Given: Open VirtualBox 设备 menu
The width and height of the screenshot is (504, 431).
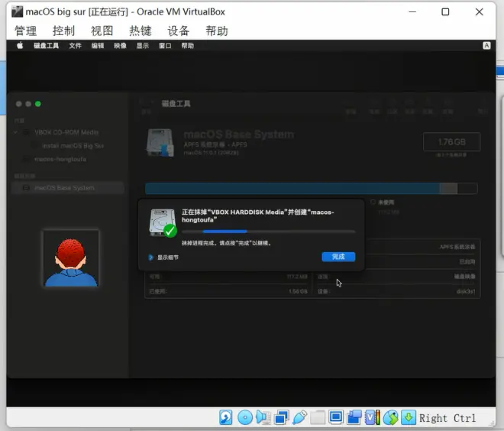Looking at the screenshot, I should click(179, 31).
